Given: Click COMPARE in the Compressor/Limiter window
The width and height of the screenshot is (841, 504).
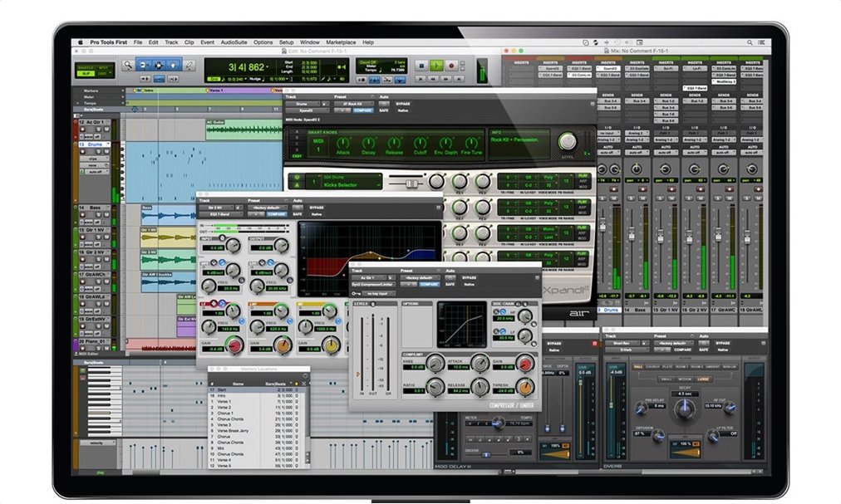Looking at the screenshot, I should [429, 284].
